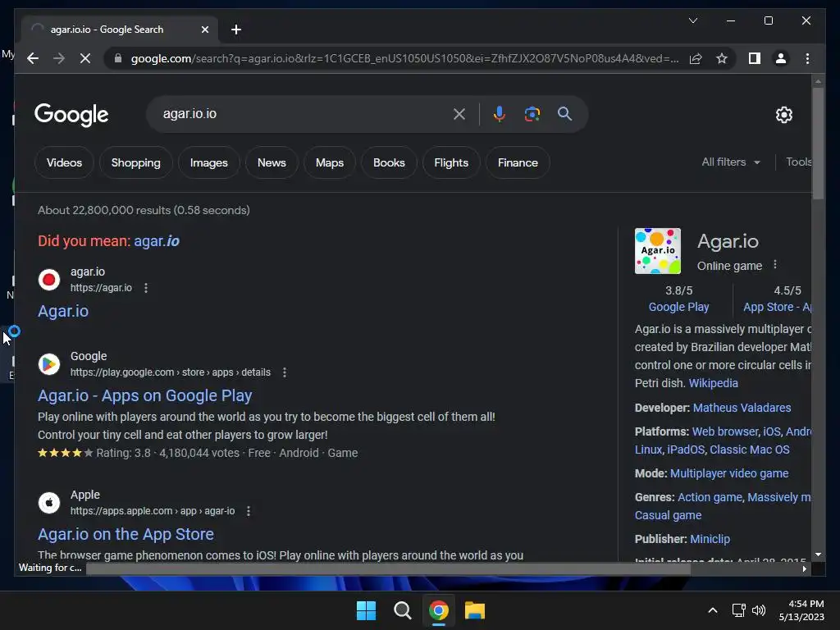Go to Google homepage logo

pos(71,115)
